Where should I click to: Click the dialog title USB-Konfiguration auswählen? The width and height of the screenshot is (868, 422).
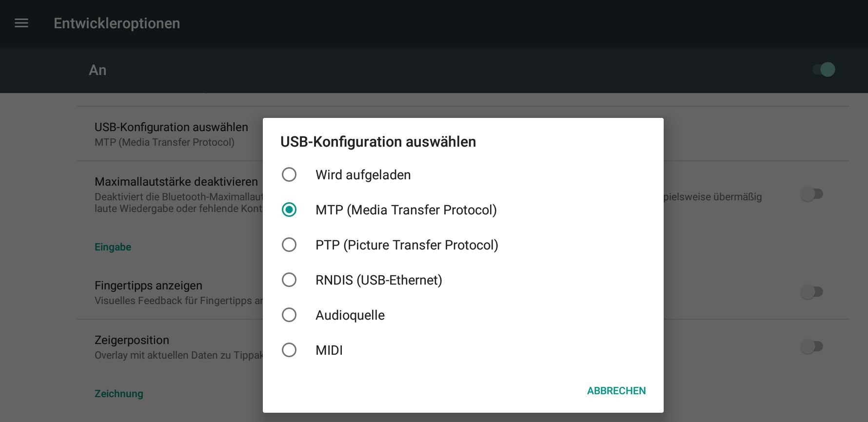click(x=378, y=142)
